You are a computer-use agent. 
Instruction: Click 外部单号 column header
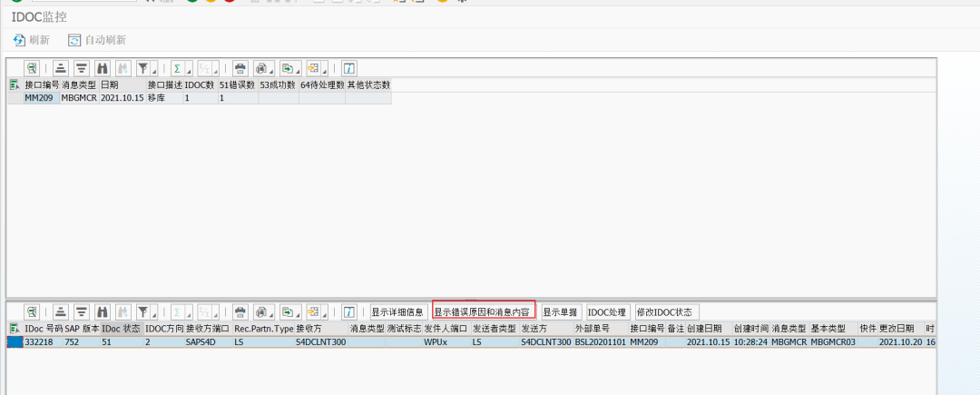(601, 328)
